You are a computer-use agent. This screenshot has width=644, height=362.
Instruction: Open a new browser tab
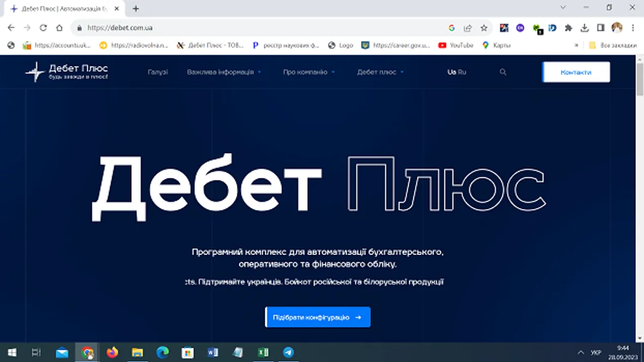point(136,9)
